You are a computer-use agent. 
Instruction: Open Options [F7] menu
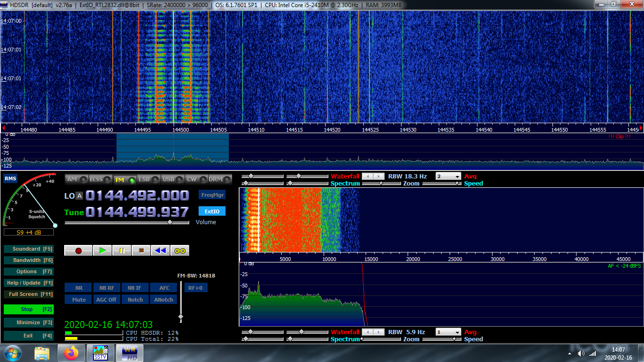28,271
